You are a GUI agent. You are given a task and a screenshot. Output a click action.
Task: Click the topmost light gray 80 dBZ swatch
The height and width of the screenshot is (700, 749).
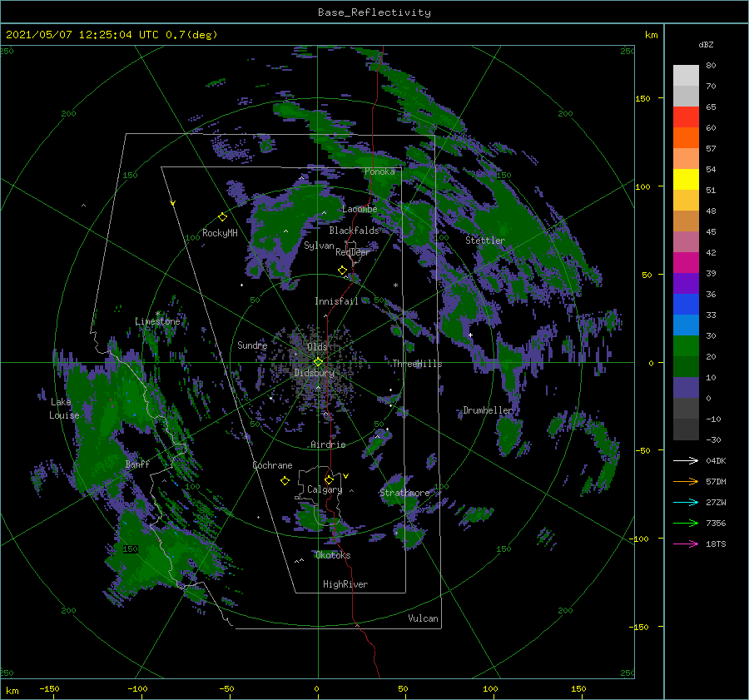pyautogui.click(x=686, y=76)
